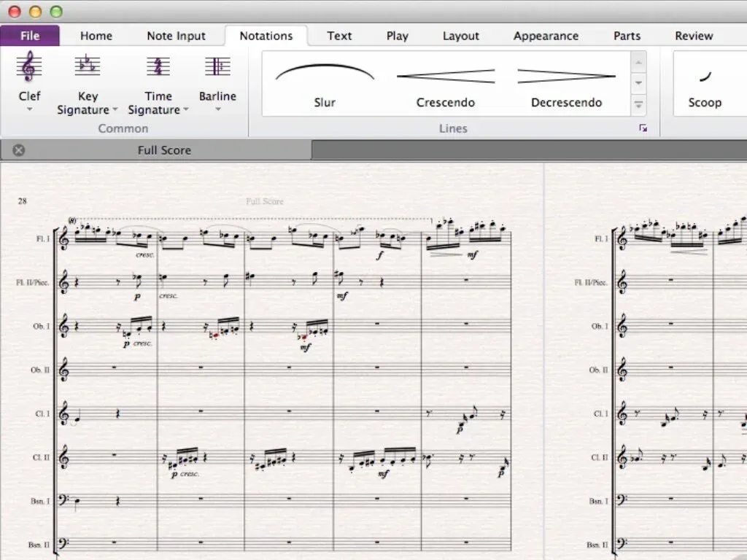
Task: Click the Cl. I staff label
Action: [42, 414]
